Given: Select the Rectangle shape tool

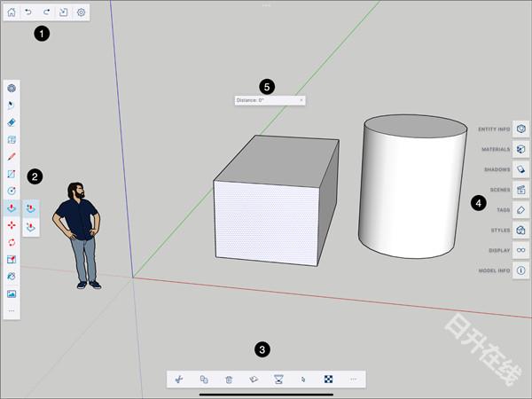Looking at the screenshot, I should pos(12,174).
